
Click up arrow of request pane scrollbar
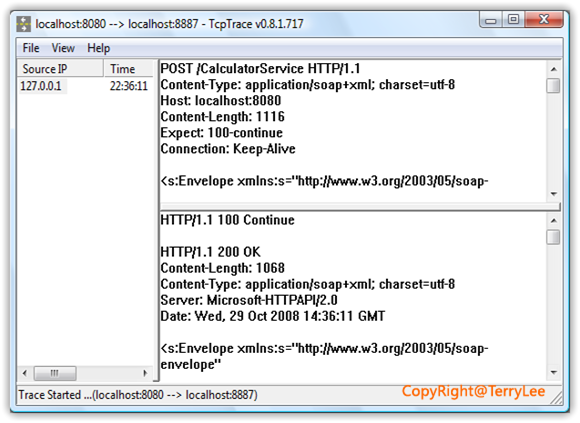click(x=554, y=69)
